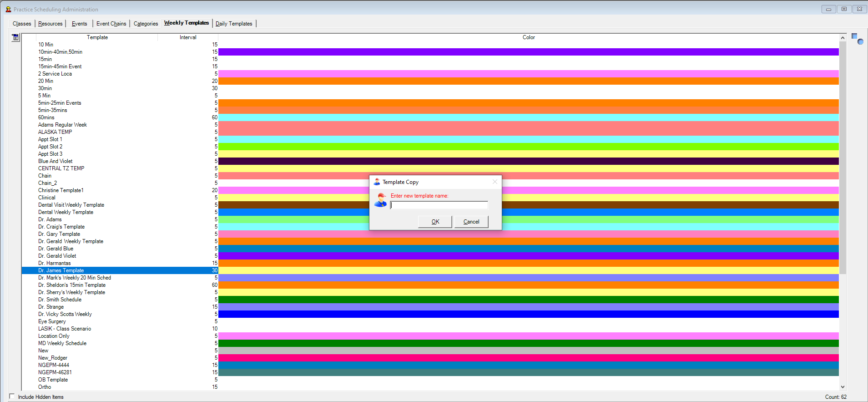Select the Categories tab
This screenshot has width=868, height=402.
pyautogui.click(x=146, y=24)
